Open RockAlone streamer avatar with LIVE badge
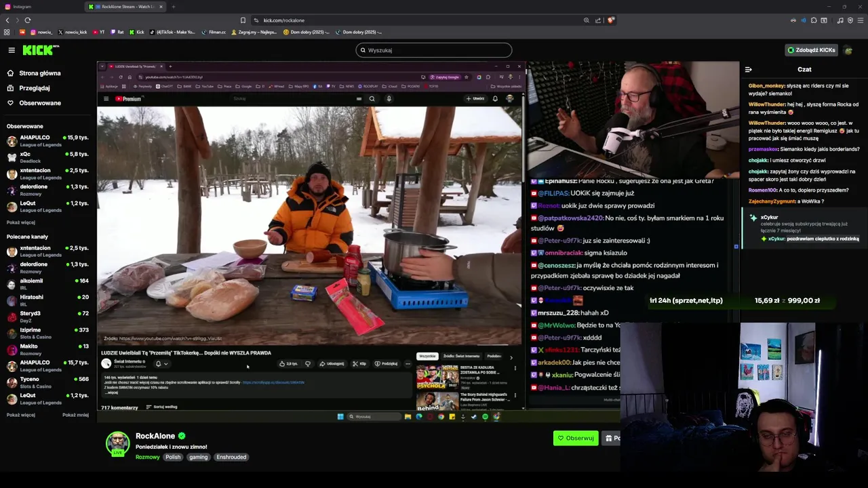The height and width of the screenshot is (488, 868). tap(117, 444)
